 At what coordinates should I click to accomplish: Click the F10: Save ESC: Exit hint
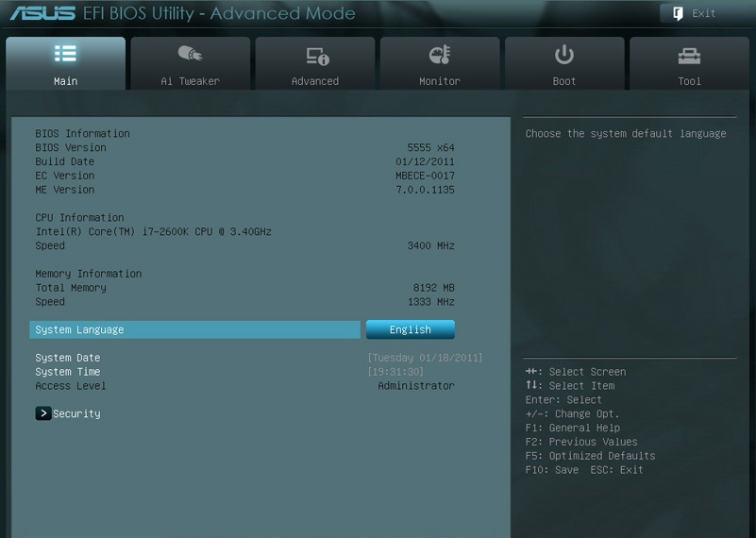pyautogui.click(x=584, y=469)
